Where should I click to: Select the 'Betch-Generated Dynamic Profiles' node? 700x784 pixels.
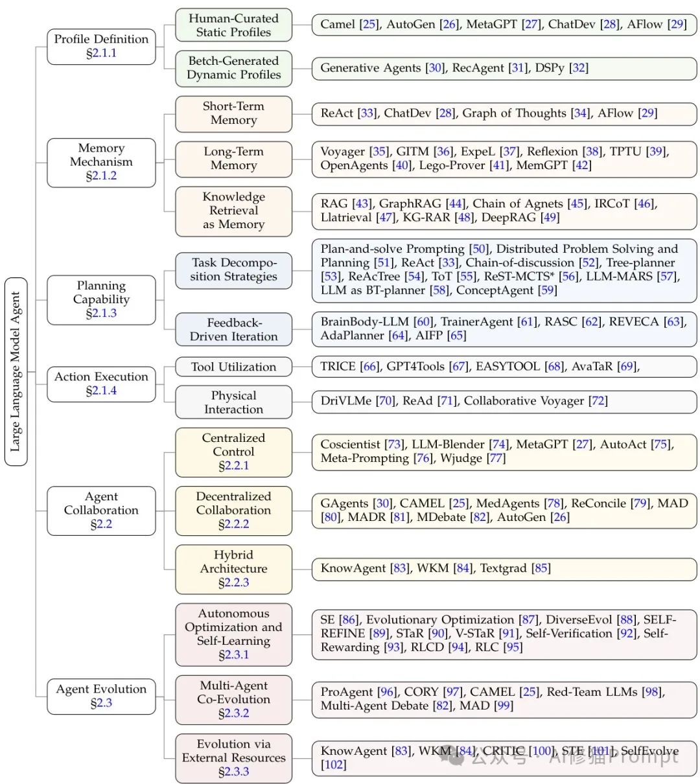pyautogui.click(x=233, y=68)
